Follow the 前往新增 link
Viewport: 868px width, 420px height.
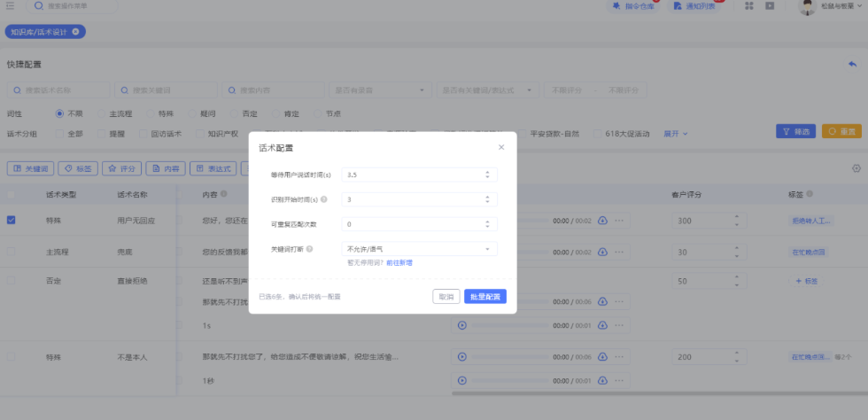399,262
